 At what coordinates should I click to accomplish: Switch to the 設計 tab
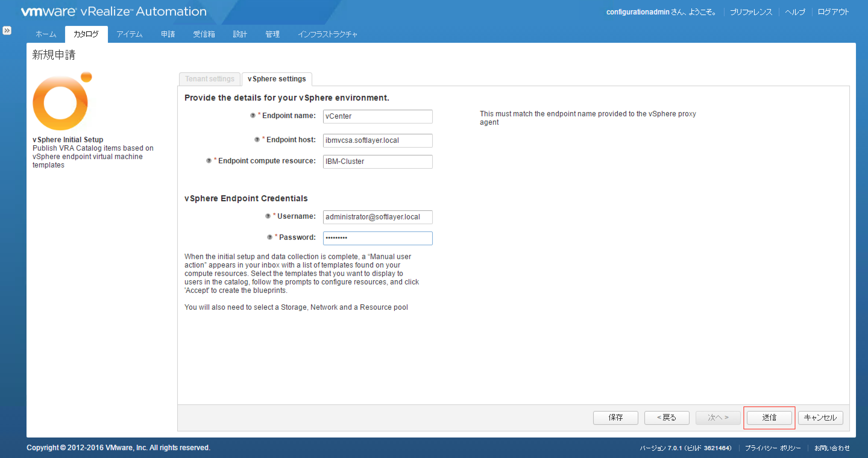[x=240, y=34]
